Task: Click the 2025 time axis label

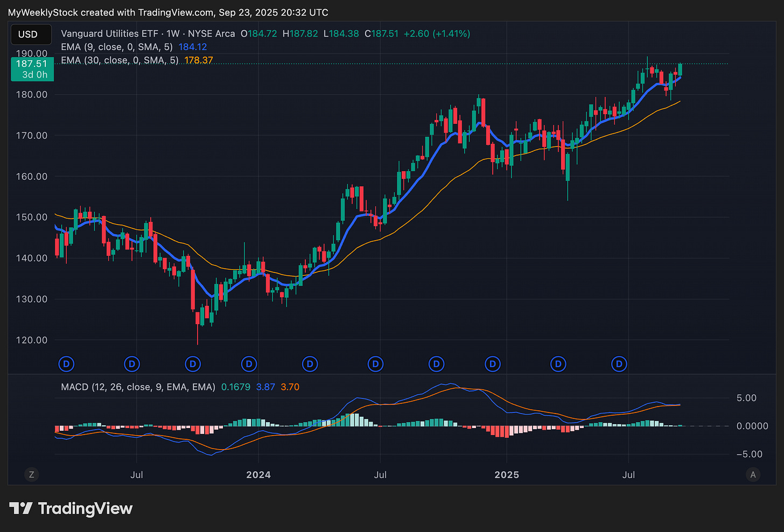Action: tap(507, 474)
